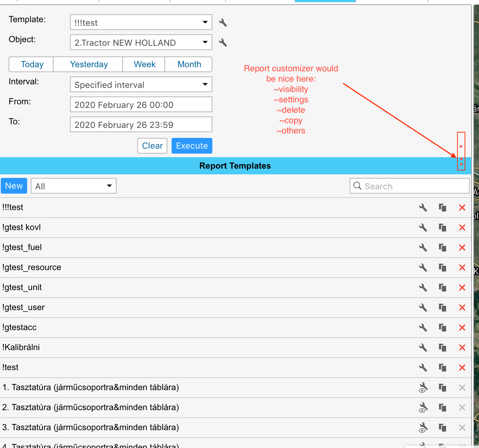Expand the Object dropdown with Tractor NEW HOLLAND
Screen dimensions: 479x448
(x=141, y=43)
